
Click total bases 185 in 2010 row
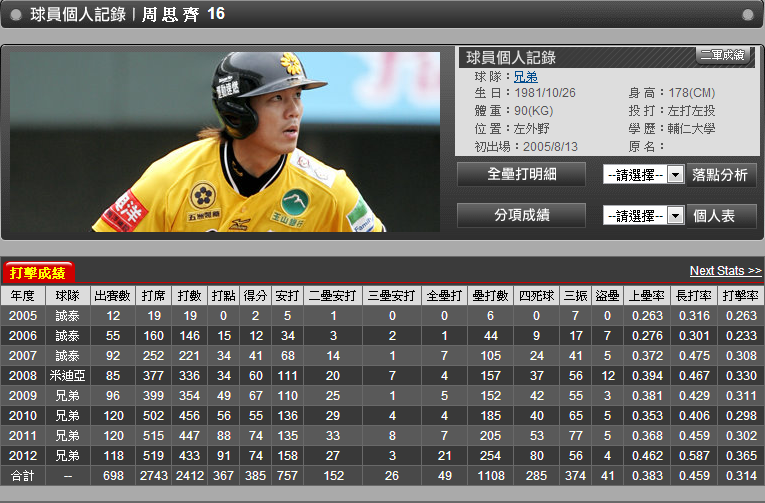click(490, 416)
